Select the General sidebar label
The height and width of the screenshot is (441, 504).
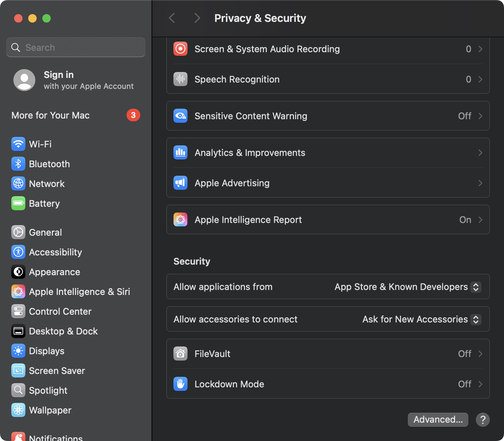tap(45, 232)
